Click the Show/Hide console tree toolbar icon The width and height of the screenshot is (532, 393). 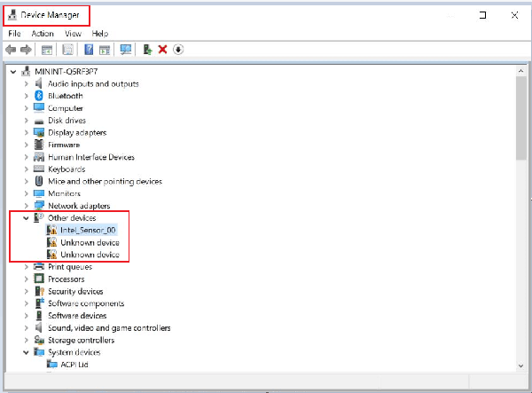coord(47,50)
